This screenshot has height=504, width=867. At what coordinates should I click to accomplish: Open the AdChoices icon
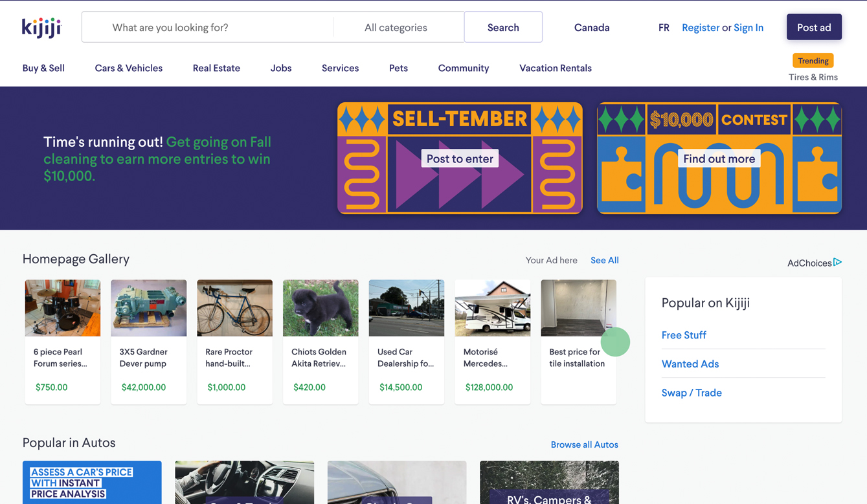[x=837, y=262]
